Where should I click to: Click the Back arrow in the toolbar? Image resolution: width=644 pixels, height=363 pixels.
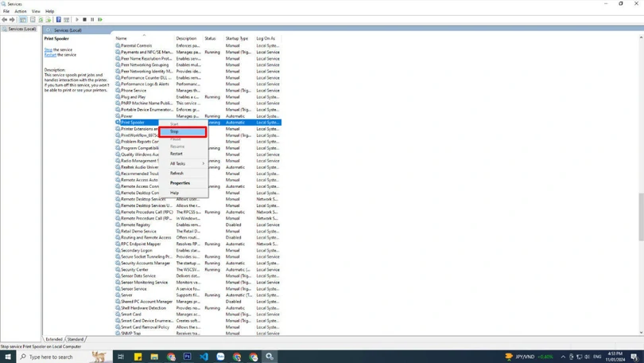5,19
